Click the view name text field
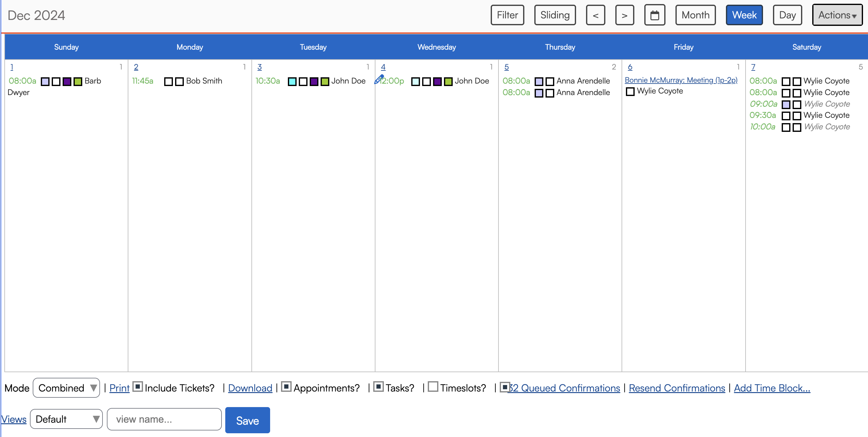The height and width of the screenshot is (437, 868). coord(164,419)
